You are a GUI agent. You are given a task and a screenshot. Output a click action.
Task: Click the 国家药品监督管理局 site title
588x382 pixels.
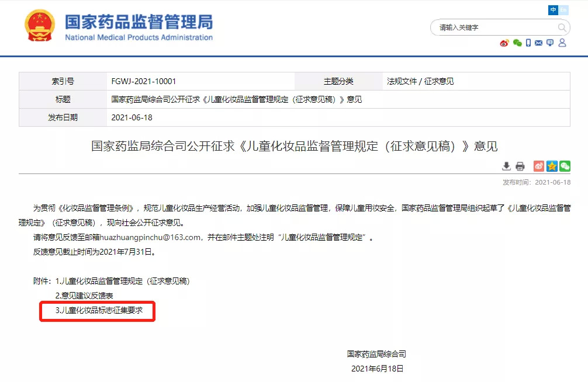[x=139, y=22]
